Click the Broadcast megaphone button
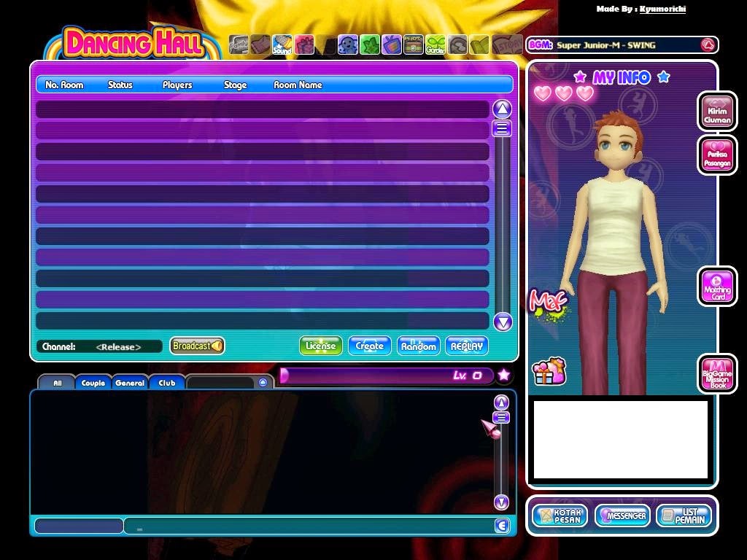 pos(197,346)
